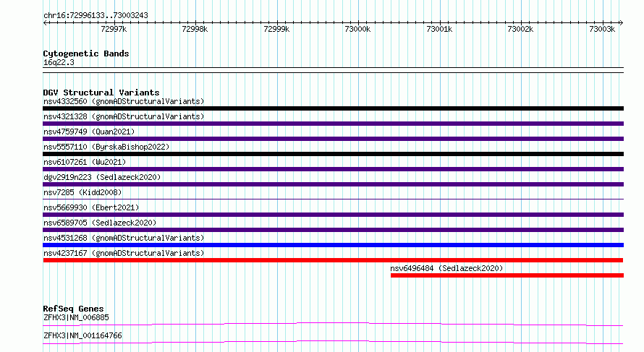
Task: Click the blue bar under nsv4531268
Action: pyautogui.click(x=333, y=245)
